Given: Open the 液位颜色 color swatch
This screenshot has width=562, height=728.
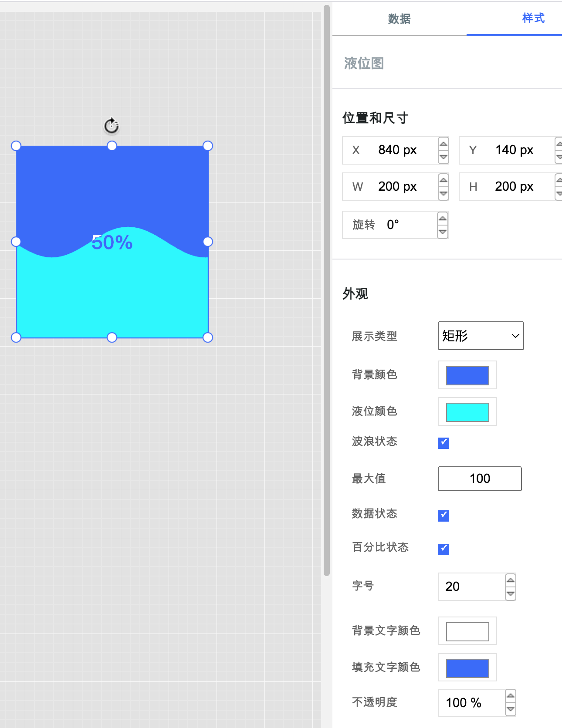Looking at the screenshot, I should coord(467,412).
